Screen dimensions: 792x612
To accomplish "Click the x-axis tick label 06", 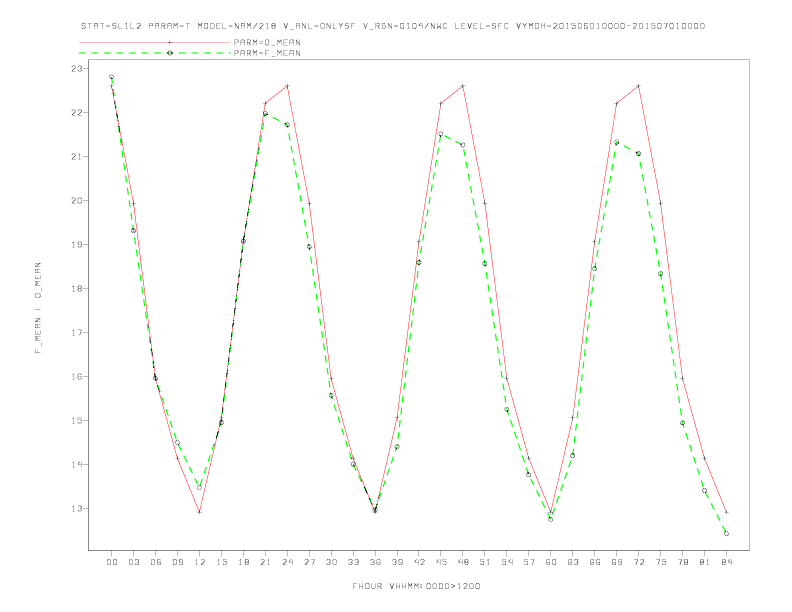I will tap(156, 562).
